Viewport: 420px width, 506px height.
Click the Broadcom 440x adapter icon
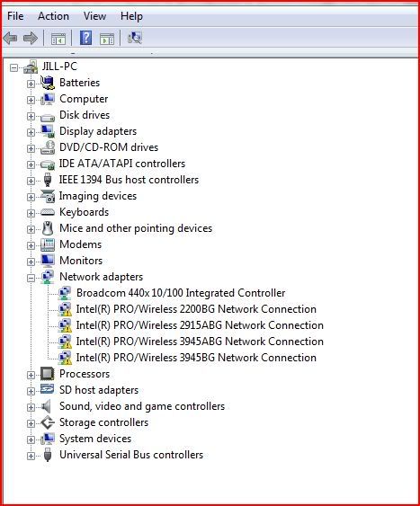click(65, 293)
